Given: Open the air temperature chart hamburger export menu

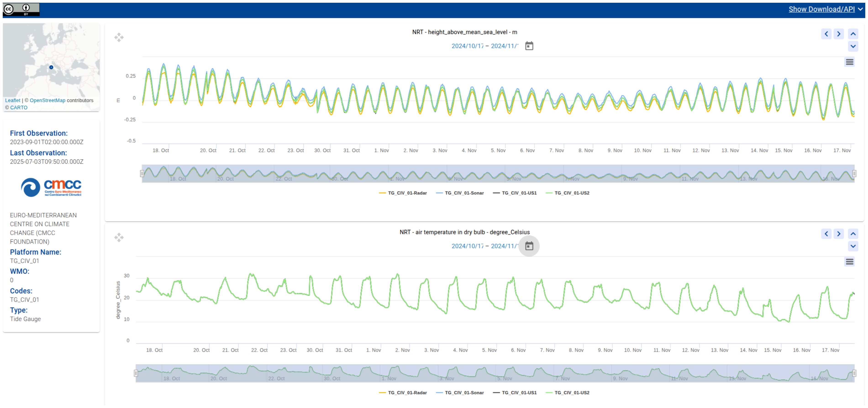Looking at the screenshot, I should pyautogui.click(x=850, y=262).
